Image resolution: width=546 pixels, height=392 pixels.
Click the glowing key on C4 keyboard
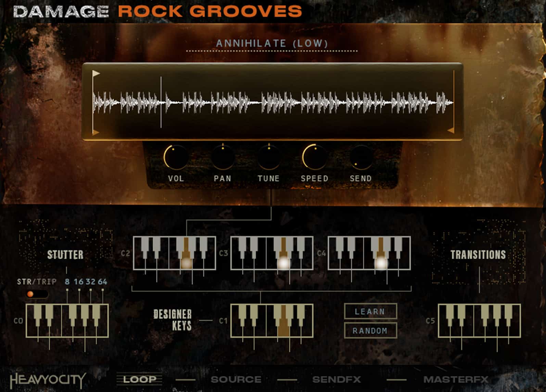coord(381,263)
